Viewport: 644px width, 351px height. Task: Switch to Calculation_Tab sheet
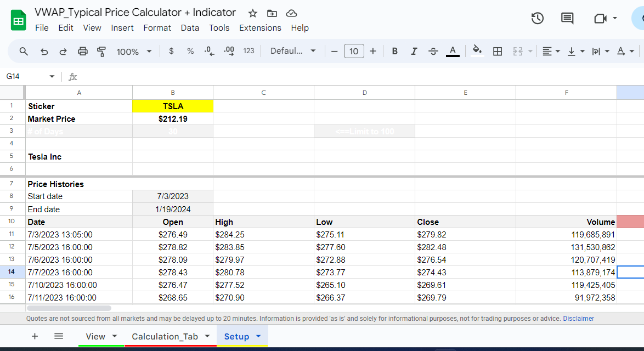[165, 336]
